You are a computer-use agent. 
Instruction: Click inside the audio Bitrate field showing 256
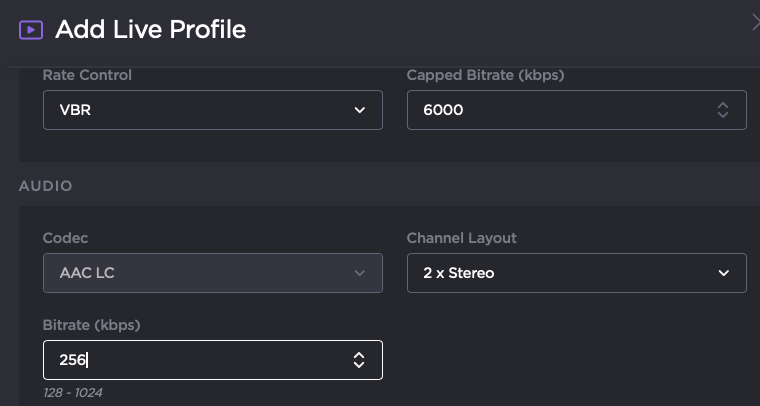(190, 360)
